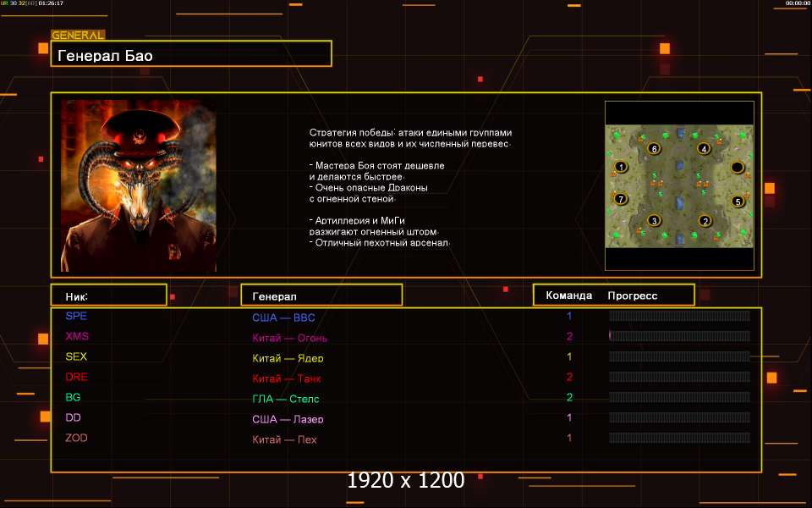Image resolution: width=812 pixels, height=508 pixels.
Task: Click the loading progress bar for SEX
Action: pos(679,356)
